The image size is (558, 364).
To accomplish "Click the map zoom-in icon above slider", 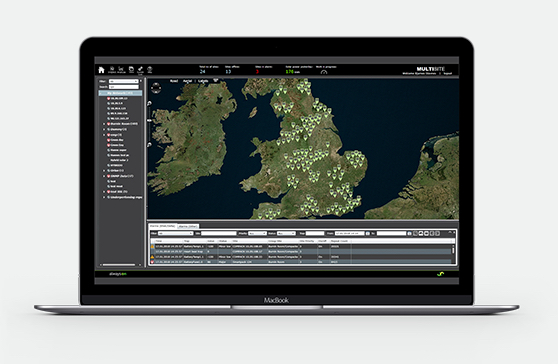I will tap(149, 103).
